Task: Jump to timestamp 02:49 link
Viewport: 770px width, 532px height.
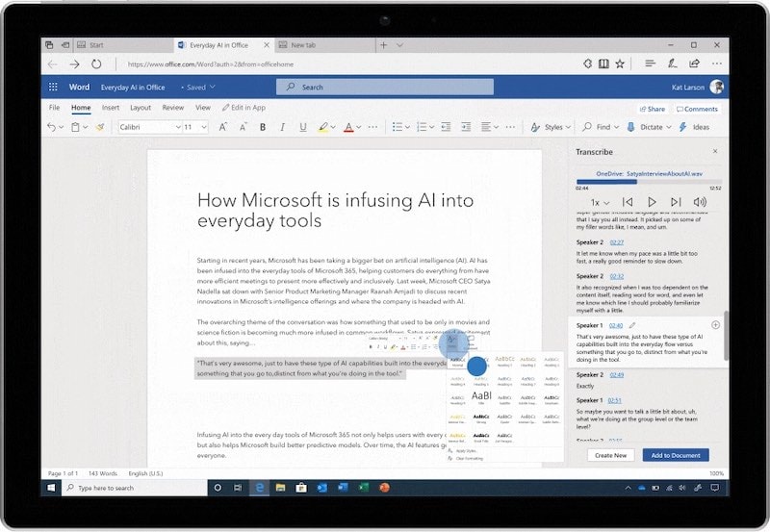Action: [617, 375]
